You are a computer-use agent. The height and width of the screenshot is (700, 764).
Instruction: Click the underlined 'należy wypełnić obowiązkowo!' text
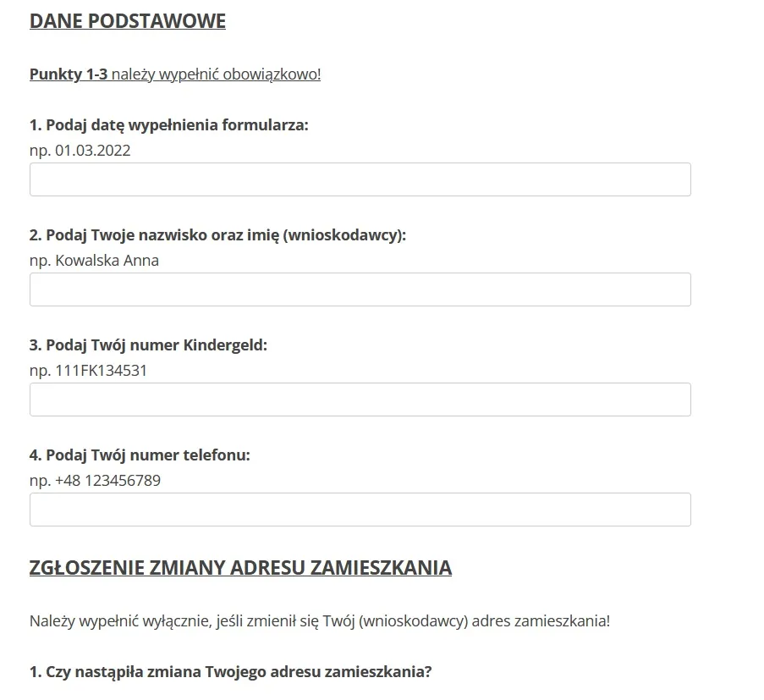click(217, 74)
